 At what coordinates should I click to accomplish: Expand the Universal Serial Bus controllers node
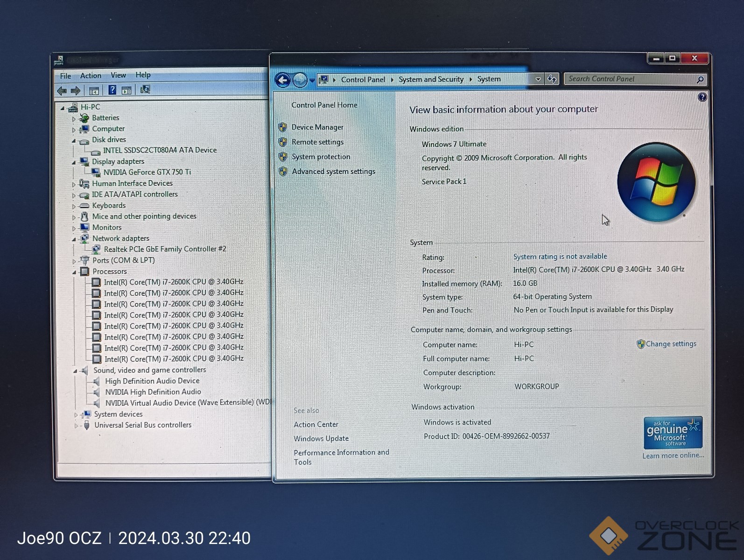[x=76, y=426]
